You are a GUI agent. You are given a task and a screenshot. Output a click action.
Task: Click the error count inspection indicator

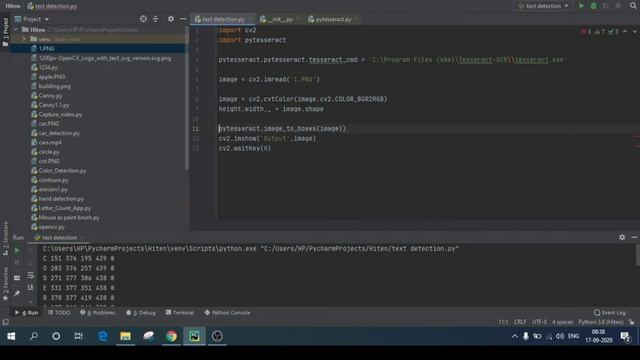click(586, 31)
